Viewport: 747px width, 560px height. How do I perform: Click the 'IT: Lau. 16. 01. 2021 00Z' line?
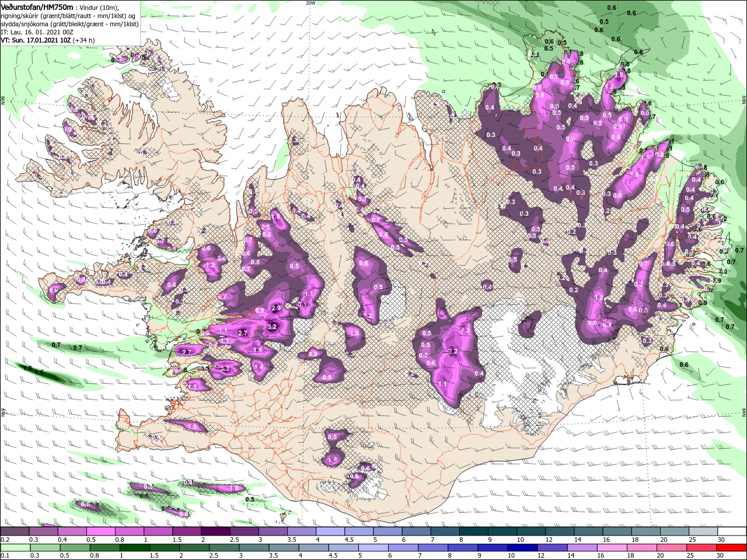[37, 32]
